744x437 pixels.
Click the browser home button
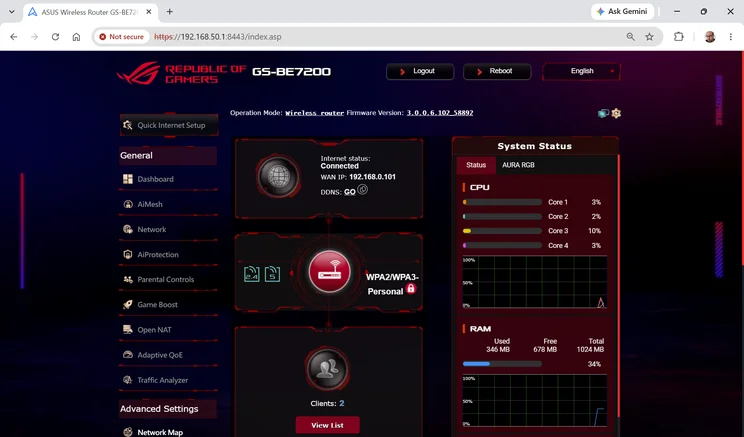coord(76,37)
